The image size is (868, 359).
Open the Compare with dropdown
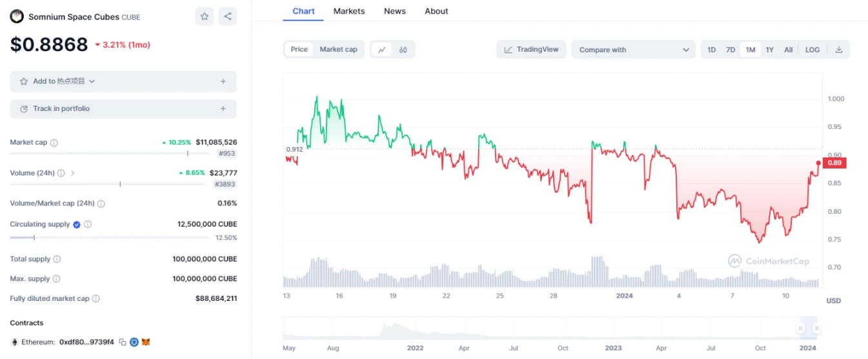pos(634,50)
